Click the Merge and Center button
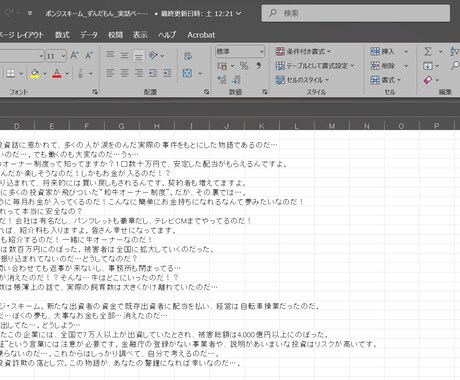 pos(188,73)
